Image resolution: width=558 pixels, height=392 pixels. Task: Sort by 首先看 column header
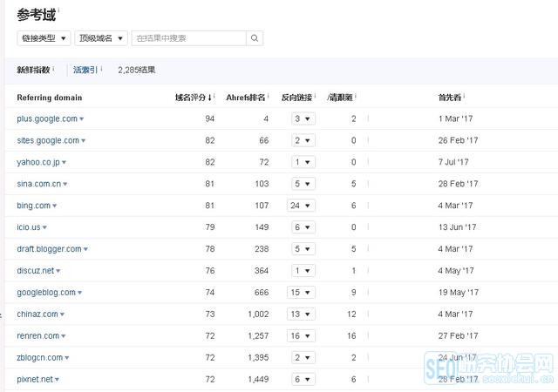[x=450, y=98]
